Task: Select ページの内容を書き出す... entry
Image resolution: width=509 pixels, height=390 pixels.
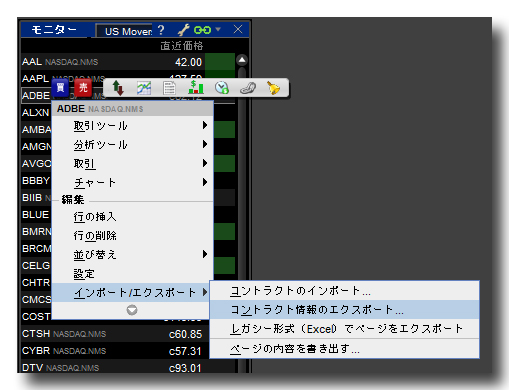Action: pyautogui.click(x=345, y=349)
